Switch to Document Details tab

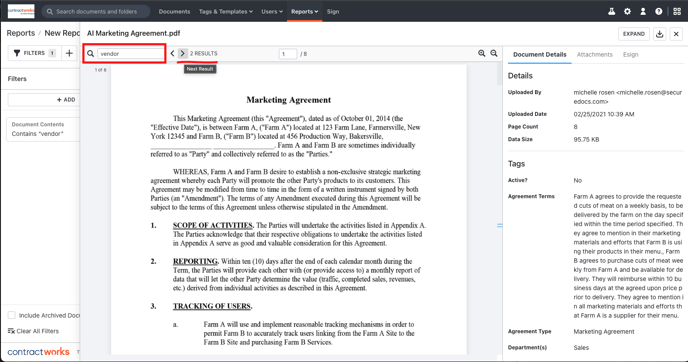pos(540,54)
